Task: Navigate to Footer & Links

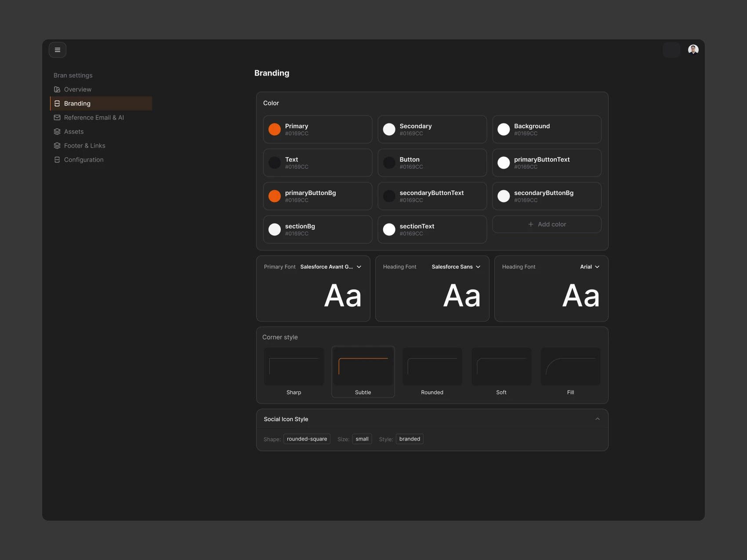Action: coord(101,146)
